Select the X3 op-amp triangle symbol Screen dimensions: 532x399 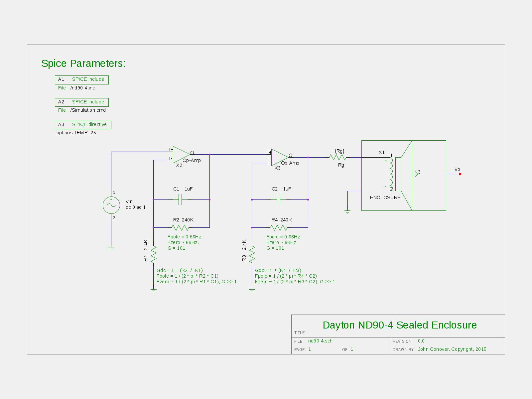[x=280, y=157]
